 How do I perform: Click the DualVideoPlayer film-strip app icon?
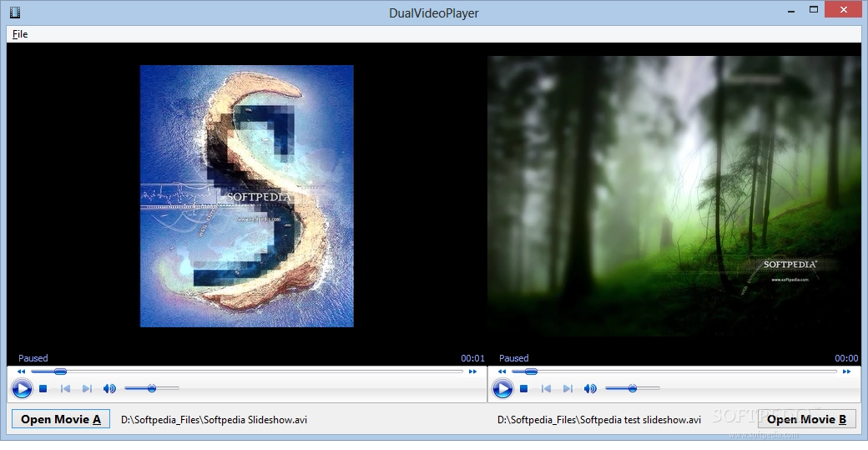pyautogui.click(x=15, y=13)
